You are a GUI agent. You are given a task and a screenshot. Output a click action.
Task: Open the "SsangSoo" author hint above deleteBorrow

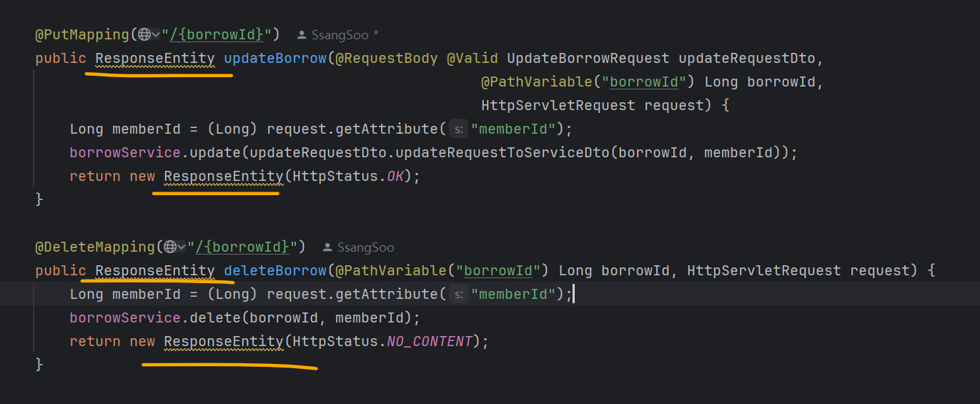[366, 247]
